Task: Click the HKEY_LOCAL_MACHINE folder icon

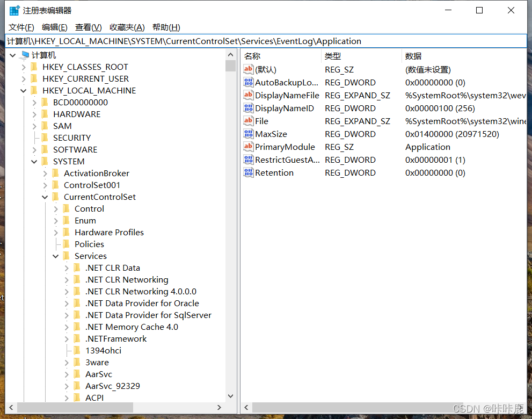Action: tap(34, 91)
